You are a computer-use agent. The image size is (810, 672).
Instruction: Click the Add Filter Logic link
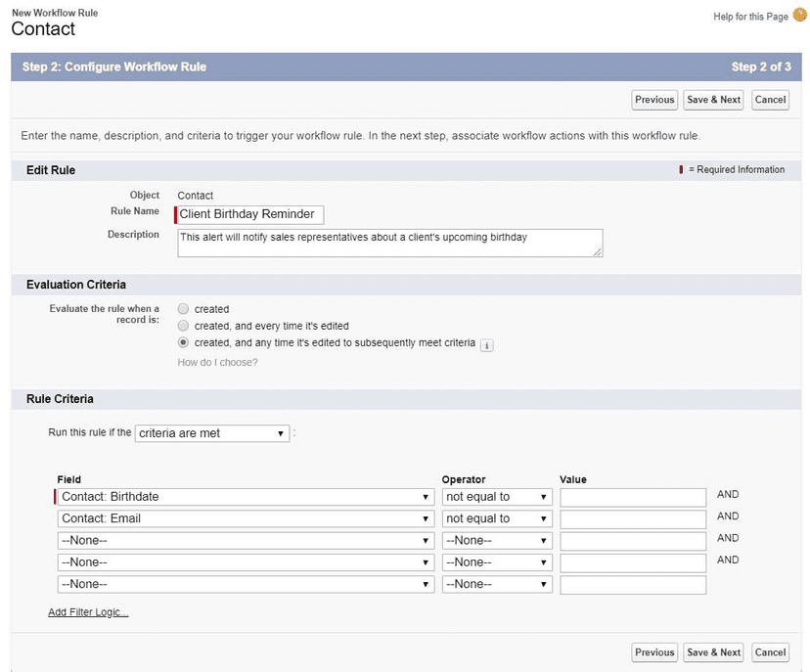click(87, 610)
